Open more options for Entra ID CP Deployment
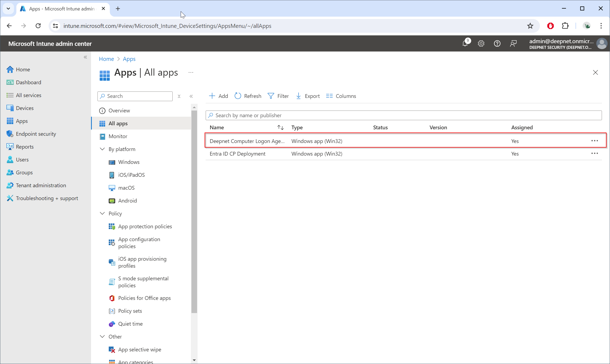The width and height of the screenshot is (610, 364). click(x=594, y=154)
